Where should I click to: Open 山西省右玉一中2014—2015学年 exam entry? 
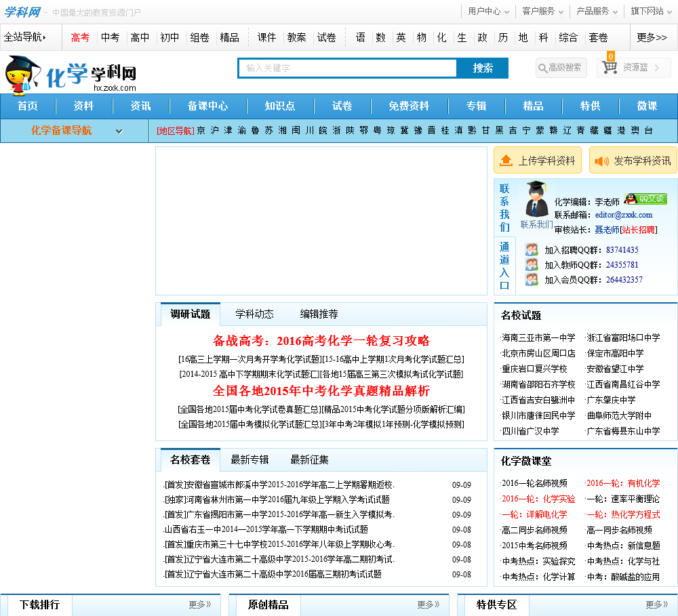[266, 529]
